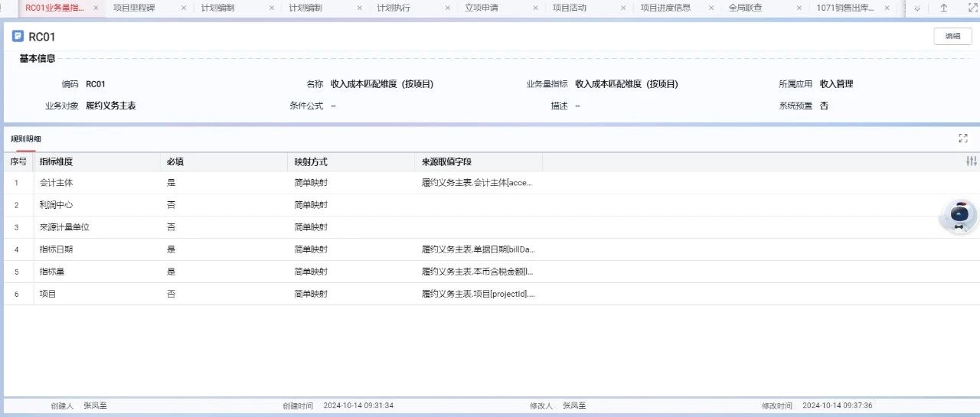Select the 指标量 row cell
This screenshot has height=417, width=980.
[52, 272]
